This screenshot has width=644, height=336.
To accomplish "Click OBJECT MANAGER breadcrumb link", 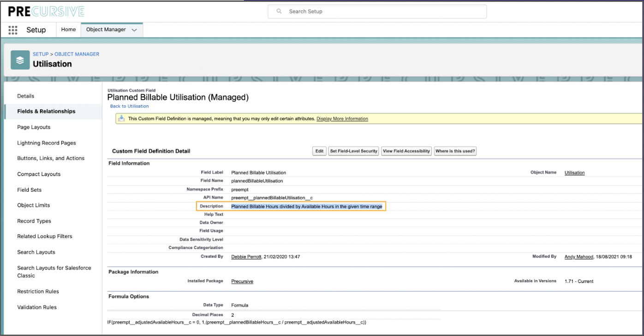I will pos(77,54).
